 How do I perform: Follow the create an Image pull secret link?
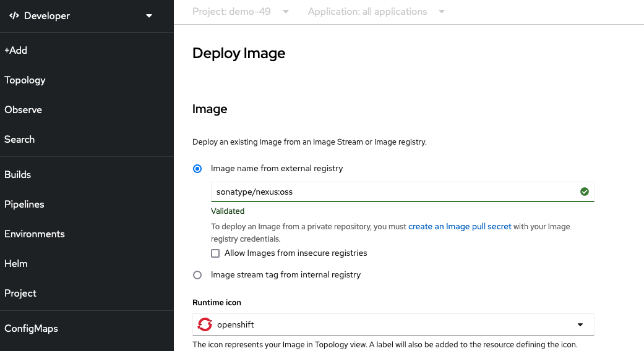click(x=460, y=226)
